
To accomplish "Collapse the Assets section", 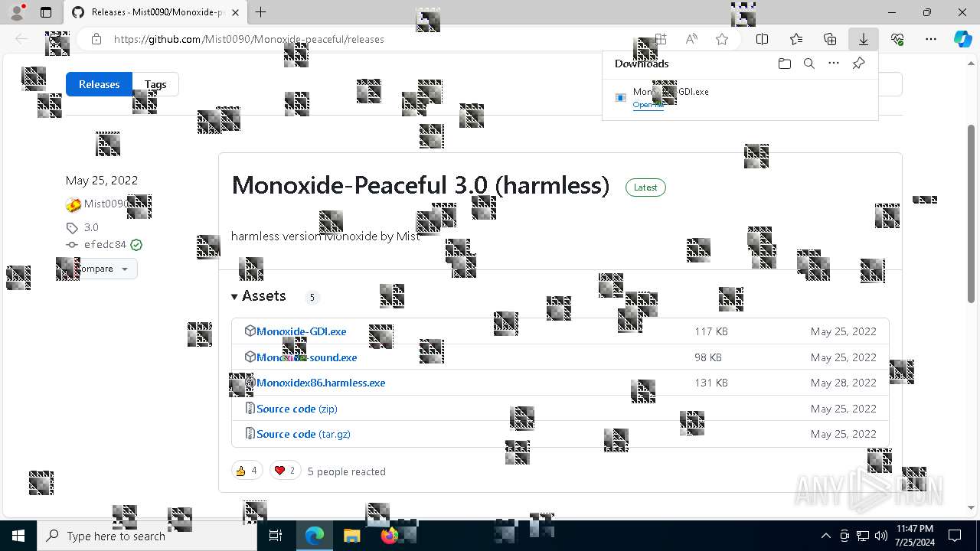I will tap(259, 296).
